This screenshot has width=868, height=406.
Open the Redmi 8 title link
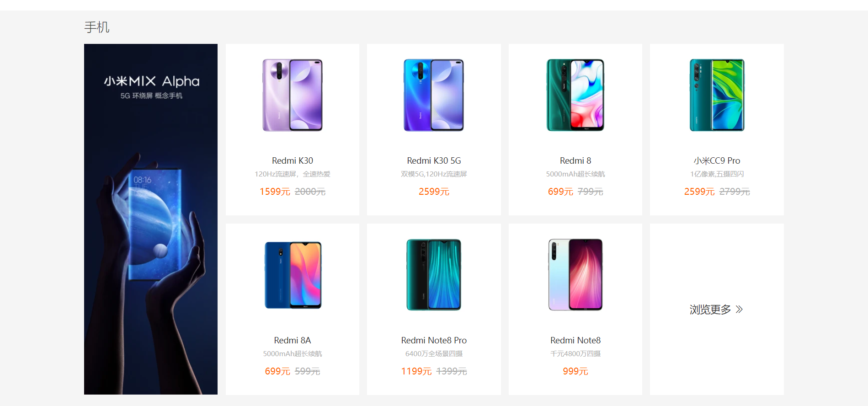click(x=575, y=160)
